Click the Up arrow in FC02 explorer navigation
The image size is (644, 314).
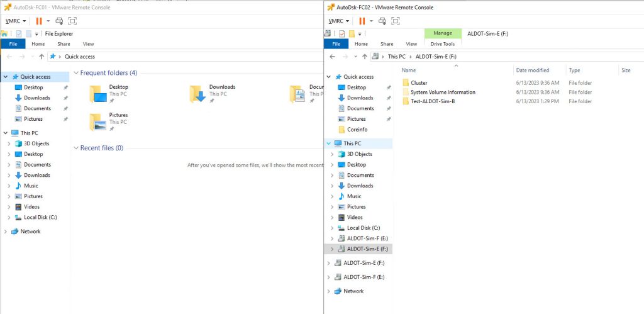click(x=365, y=57)
